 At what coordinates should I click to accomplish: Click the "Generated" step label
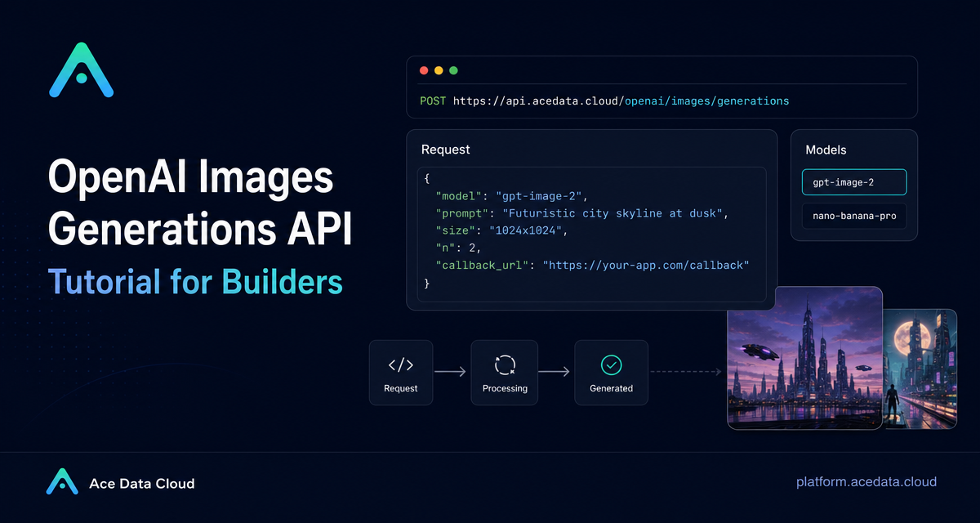611,388
